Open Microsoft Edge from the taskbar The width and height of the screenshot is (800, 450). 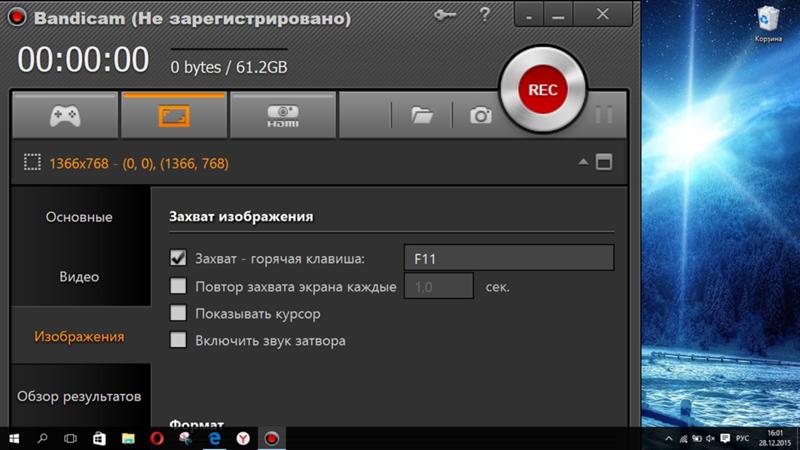(x=214, y=439)
